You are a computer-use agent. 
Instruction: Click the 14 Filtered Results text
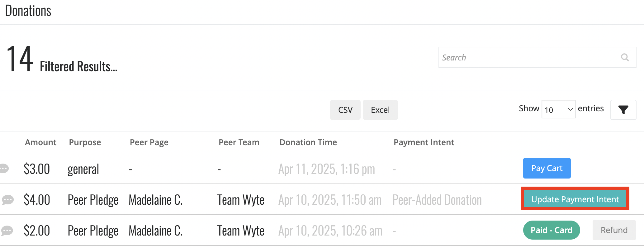coord(62,59)
